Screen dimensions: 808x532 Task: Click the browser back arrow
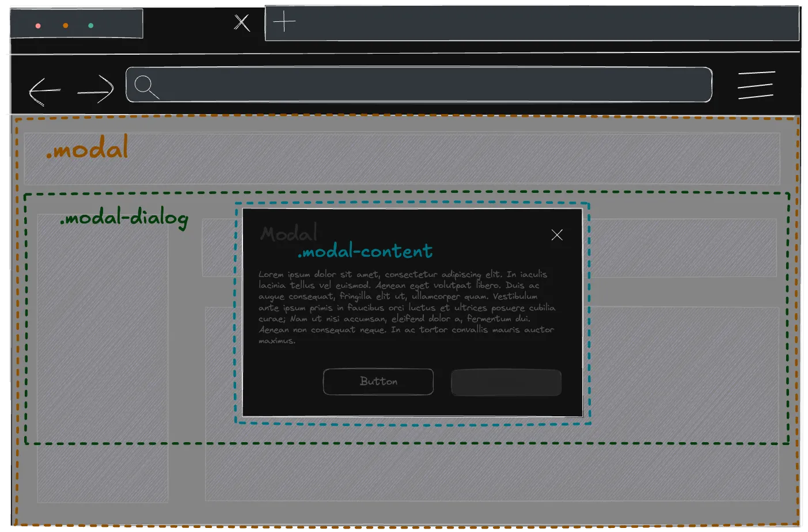click(44, 91)
